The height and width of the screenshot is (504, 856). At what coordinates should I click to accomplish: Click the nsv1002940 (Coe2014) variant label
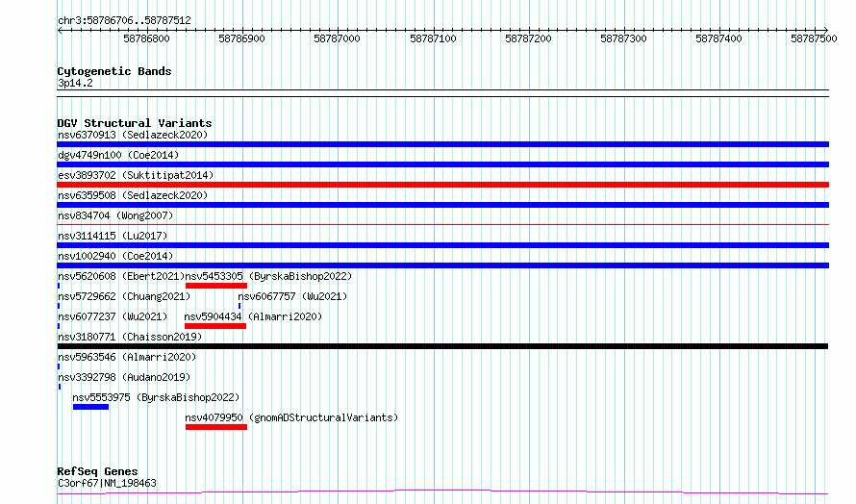click(115, 256)
